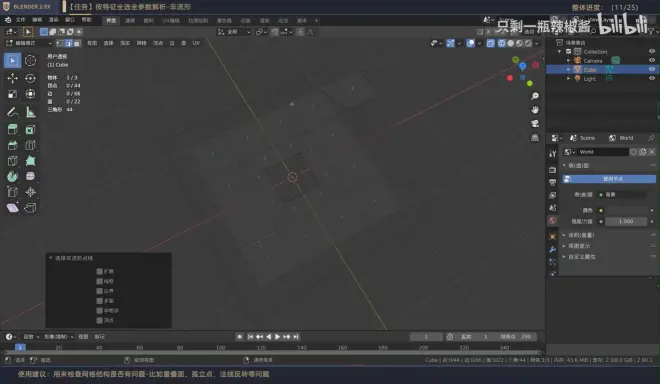
Task: Play the animation forward
Action: pos(278,337)
